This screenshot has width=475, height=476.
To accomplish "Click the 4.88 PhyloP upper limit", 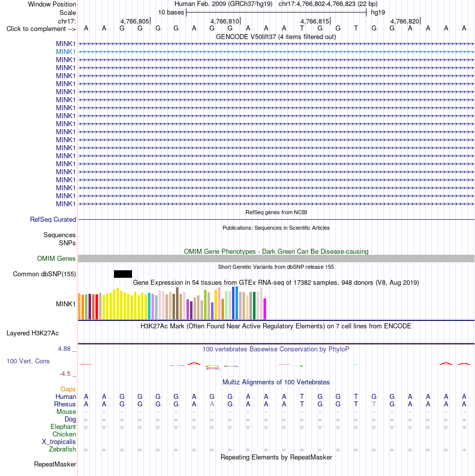I will coord(64,349).
